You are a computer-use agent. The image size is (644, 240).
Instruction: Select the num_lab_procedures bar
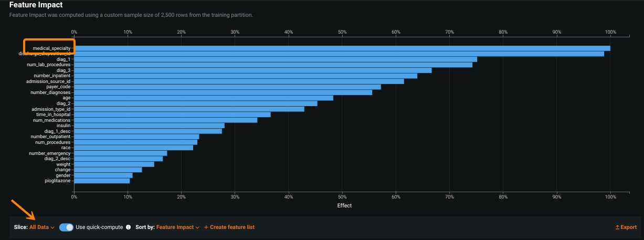[273, 65]
